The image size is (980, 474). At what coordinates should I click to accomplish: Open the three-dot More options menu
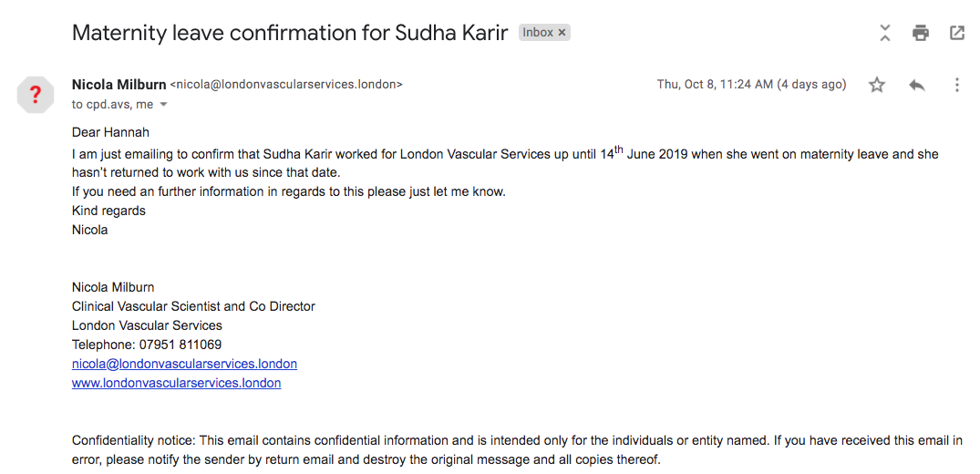(956, 85)
